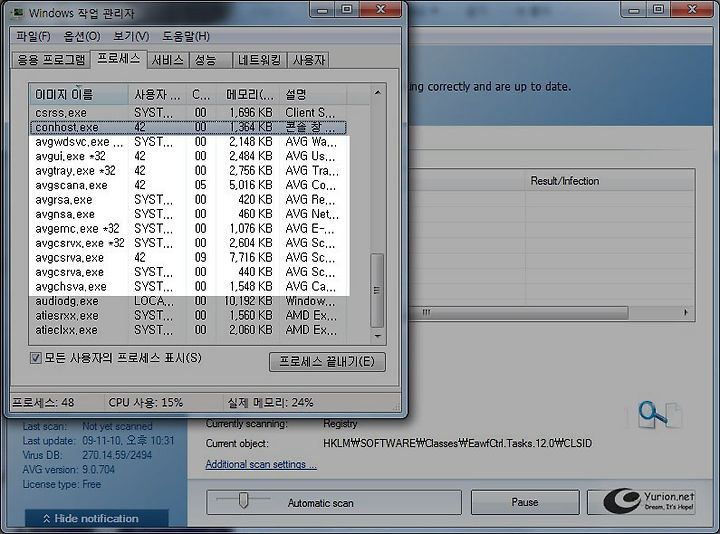Select the audiodg.exe process row
The height and width of the screenshot is (534, 720).
(188, 301)
